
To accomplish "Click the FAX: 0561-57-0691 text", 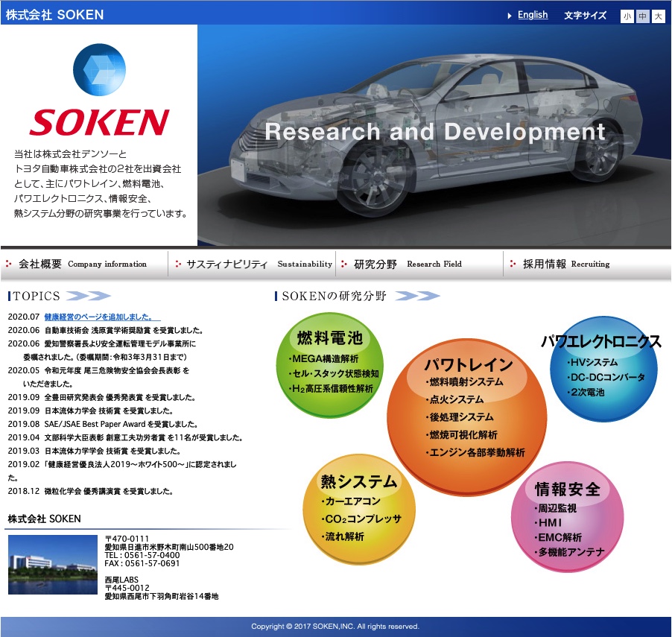I will click(142, 563).
